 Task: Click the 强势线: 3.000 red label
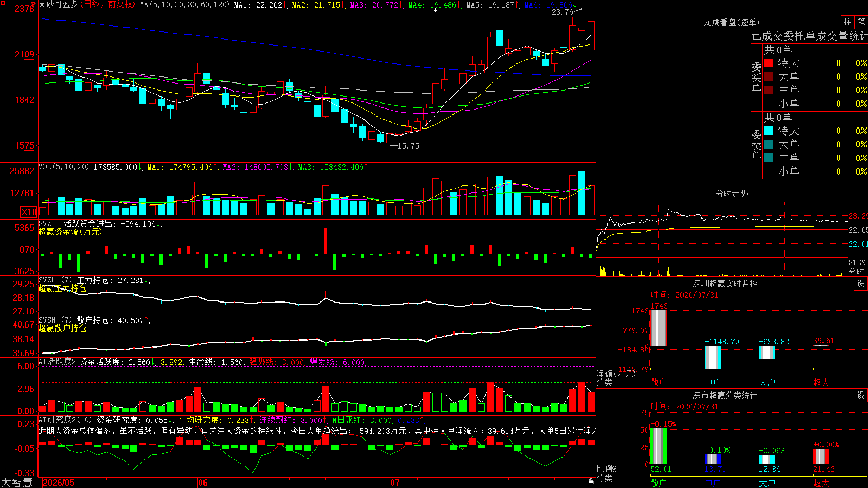[x=277, y=362]
